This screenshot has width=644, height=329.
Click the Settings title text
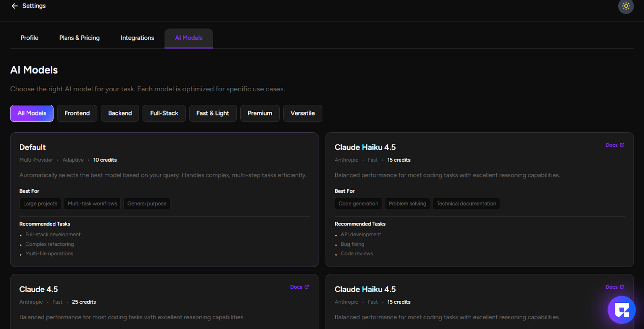[x=34, y=6]
